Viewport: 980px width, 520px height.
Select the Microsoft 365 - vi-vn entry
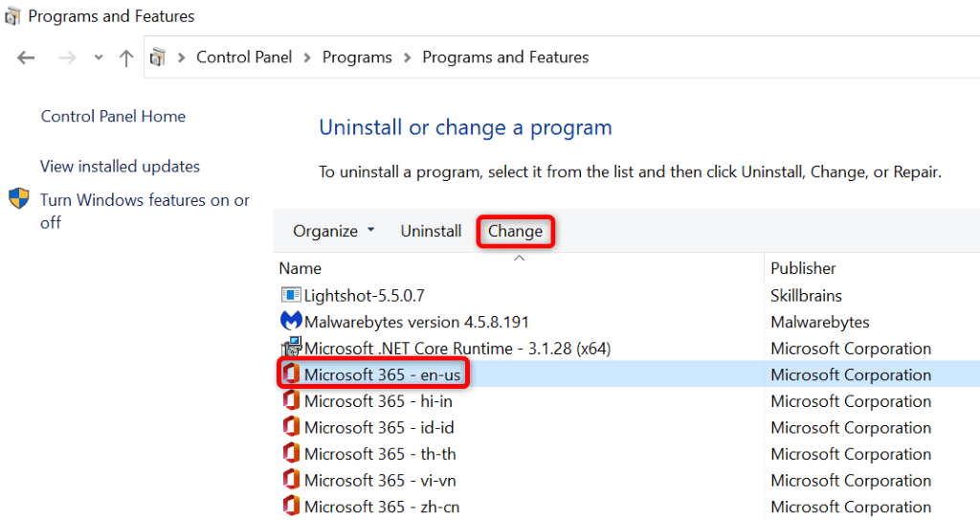(x=381, y=480)
